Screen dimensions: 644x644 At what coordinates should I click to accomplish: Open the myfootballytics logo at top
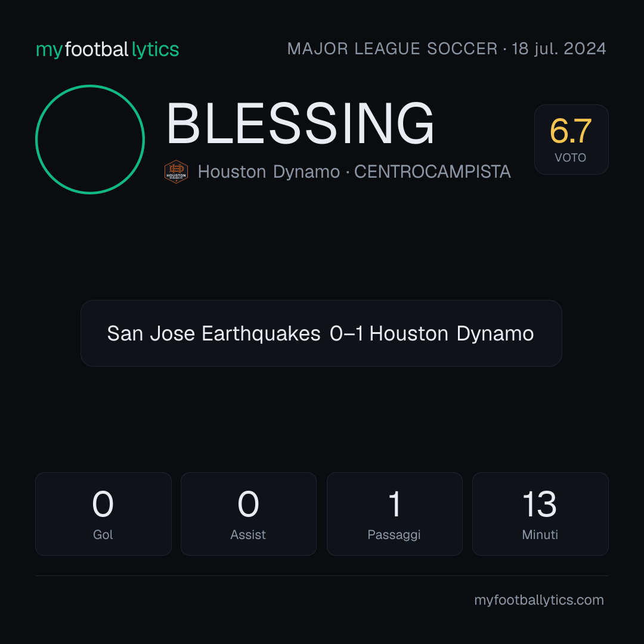tap(107, 49)
